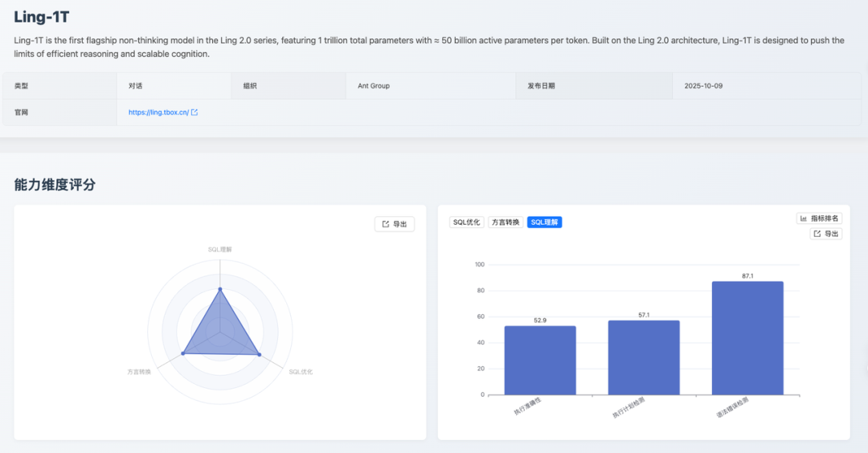Image resolution: width=868 pixels, height=453 pixels.
Task: Click the radar data point on SQL优化 axis
Action: (259, 354)
